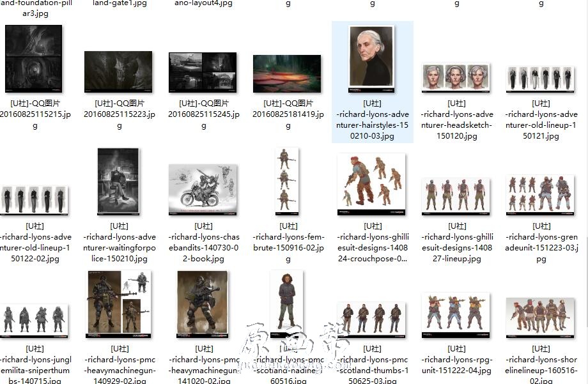Select the QQ图片20160825115245.jpg multi-panel thumbnail
This screenshot has width=588, height=384.
click(203, 72)
